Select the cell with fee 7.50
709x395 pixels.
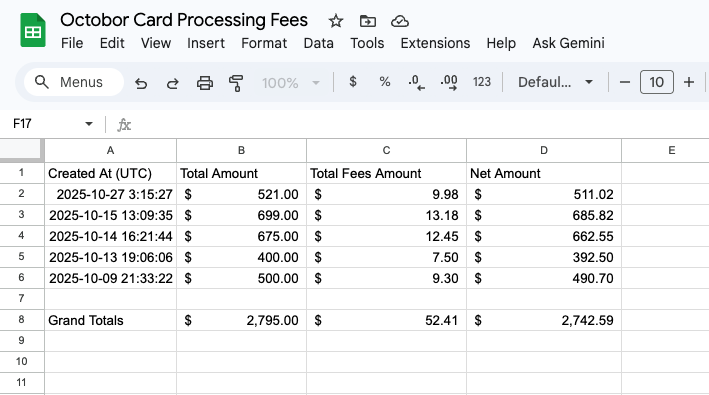[386, 257]
